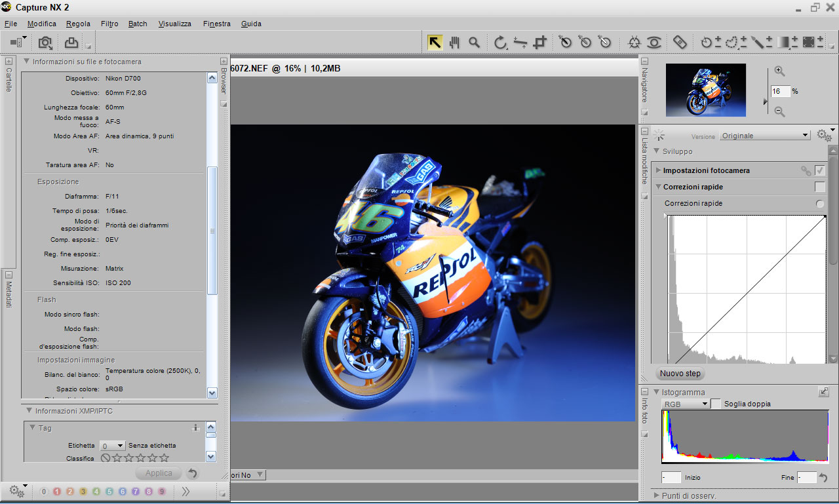Open the Nikon Transfer camera icon

(45, 43)
